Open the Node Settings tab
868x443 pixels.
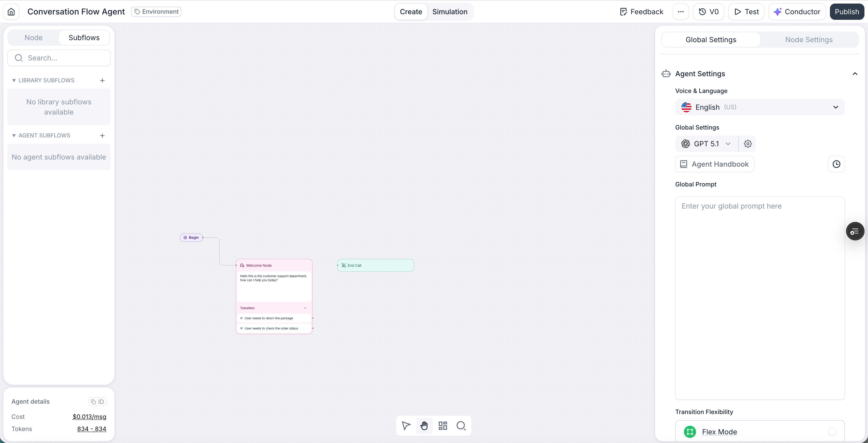pos(809,40)
